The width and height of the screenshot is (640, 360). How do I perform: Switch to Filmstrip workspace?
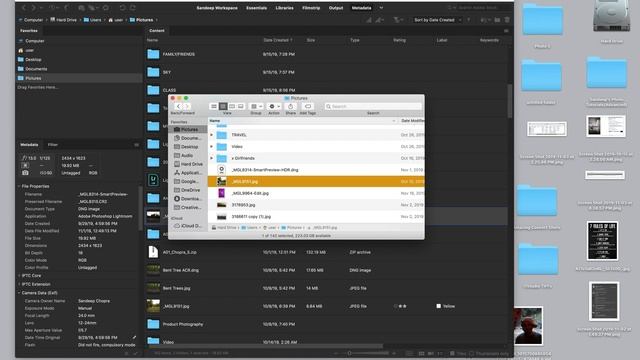click(x=311, y=8)
